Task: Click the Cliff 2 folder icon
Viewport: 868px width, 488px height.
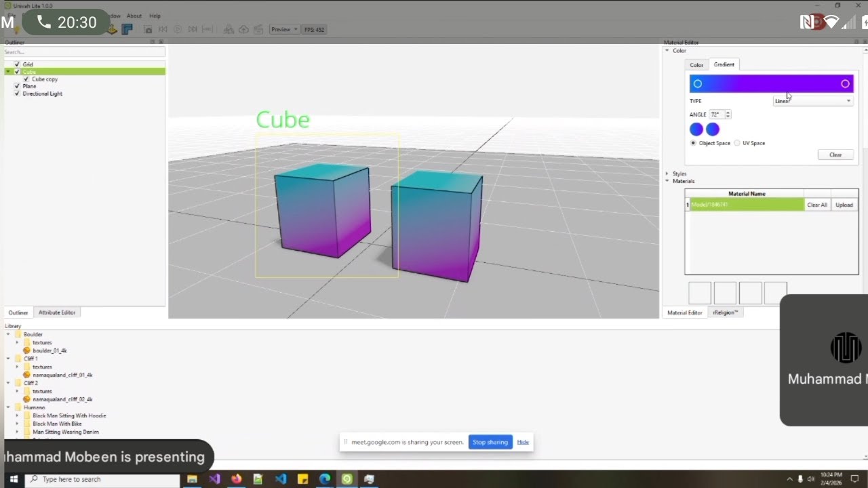Action: [18, 383]
